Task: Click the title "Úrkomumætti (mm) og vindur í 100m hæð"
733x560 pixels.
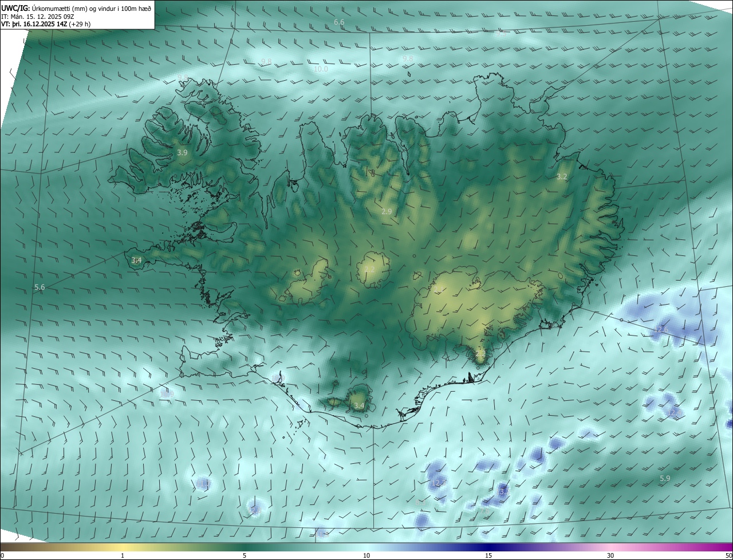Action: coord(90,9)
